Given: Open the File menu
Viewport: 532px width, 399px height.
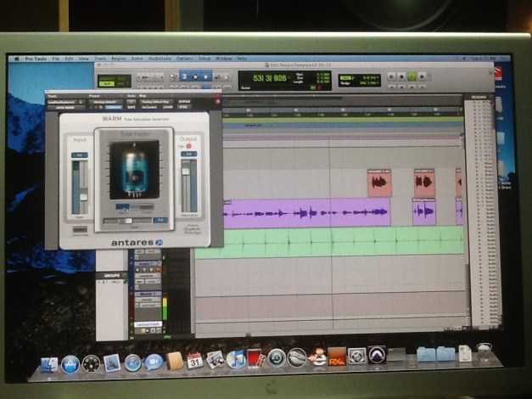Looking at the screenshot, I should (56, 59).
